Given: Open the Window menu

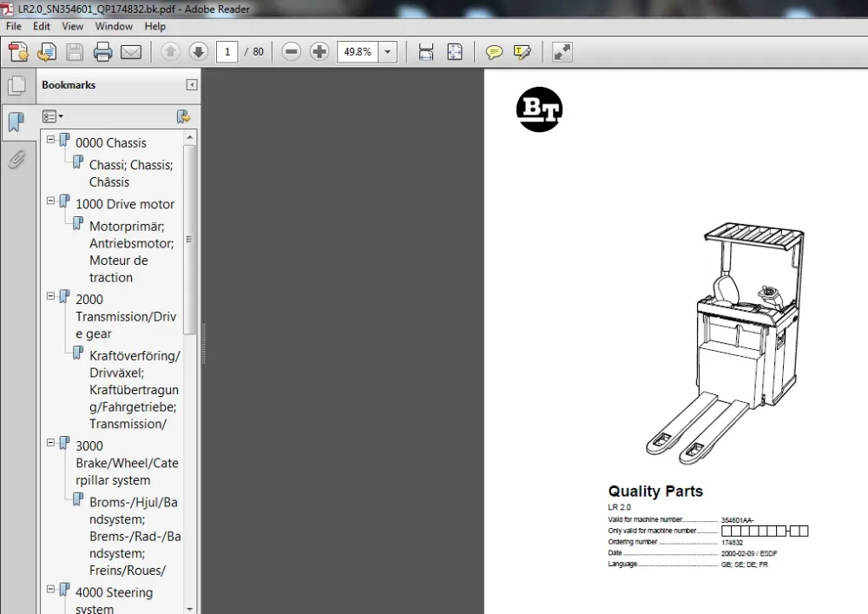Looking at the screenshot, I should click(114, 26).
